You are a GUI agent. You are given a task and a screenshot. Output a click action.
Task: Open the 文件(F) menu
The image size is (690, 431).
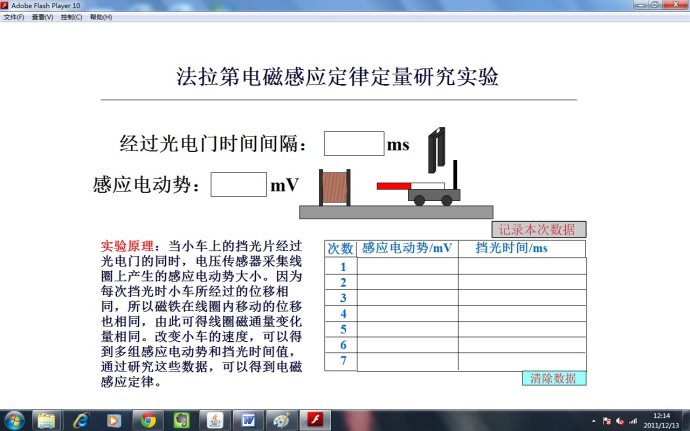tap(14, 17)
